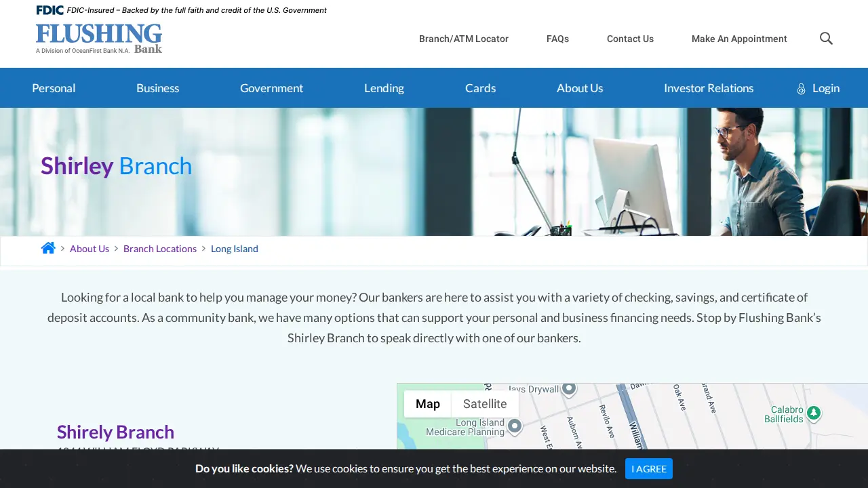Click Make An Appointment link
868x488 pixels.
739,39
